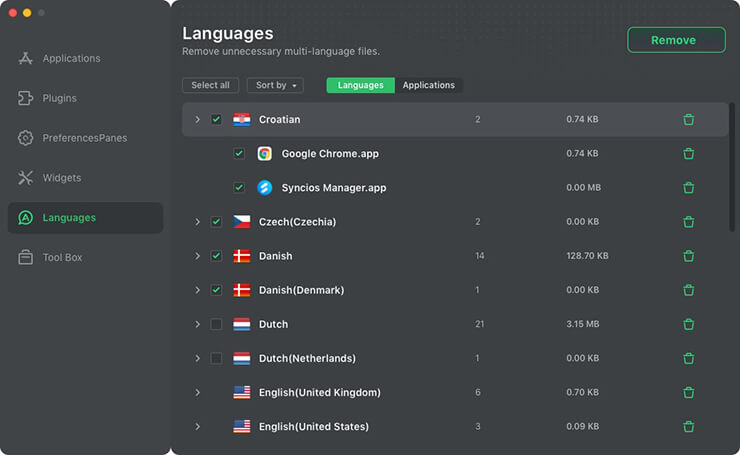The height and width of the screenshot is (455, 740).
Task: Click trash icon for English(United Kingdom)
Action: point(689,392)
